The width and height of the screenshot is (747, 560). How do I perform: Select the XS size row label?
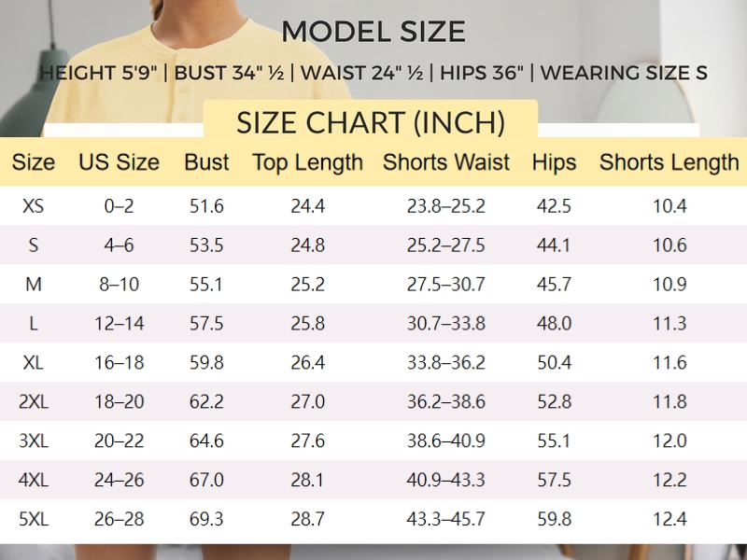[x=33, y=206]
